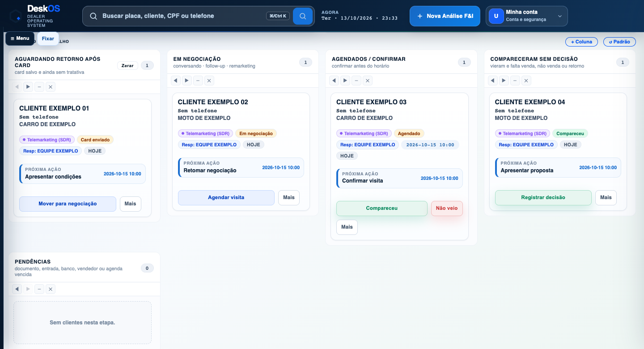Click Sem clientes nesta etapa placeholder

pos(82,323)
